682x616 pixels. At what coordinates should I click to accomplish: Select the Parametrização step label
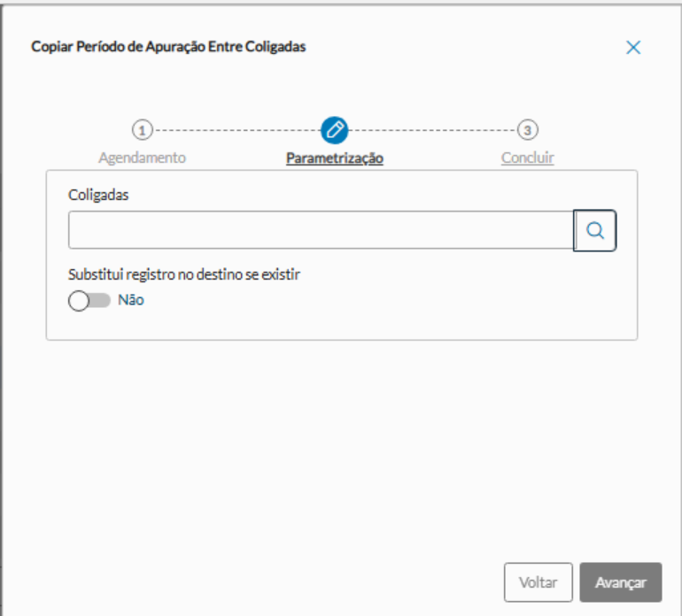coord(334,158)
